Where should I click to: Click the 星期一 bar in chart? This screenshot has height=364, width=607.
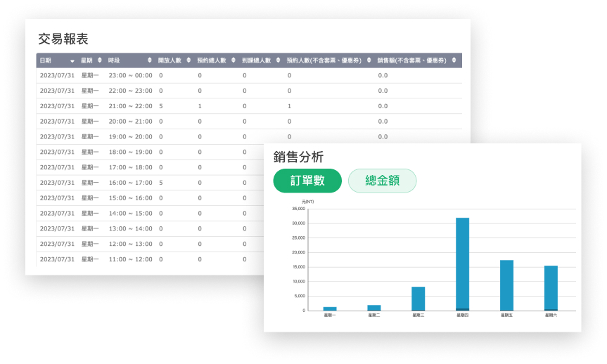(330, 308)
